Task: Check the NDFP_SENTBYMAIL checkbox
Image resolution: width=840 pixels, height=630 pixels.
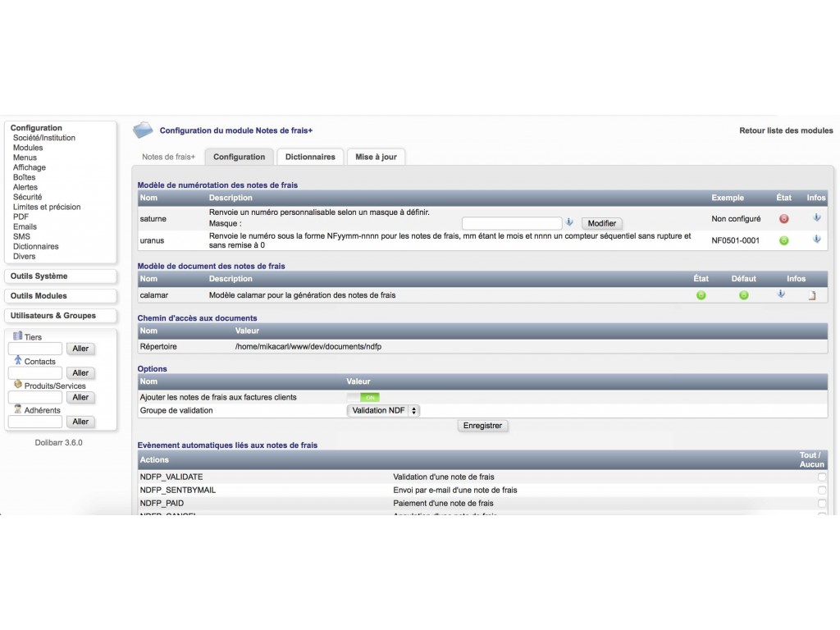Action: tap(822, 491)
